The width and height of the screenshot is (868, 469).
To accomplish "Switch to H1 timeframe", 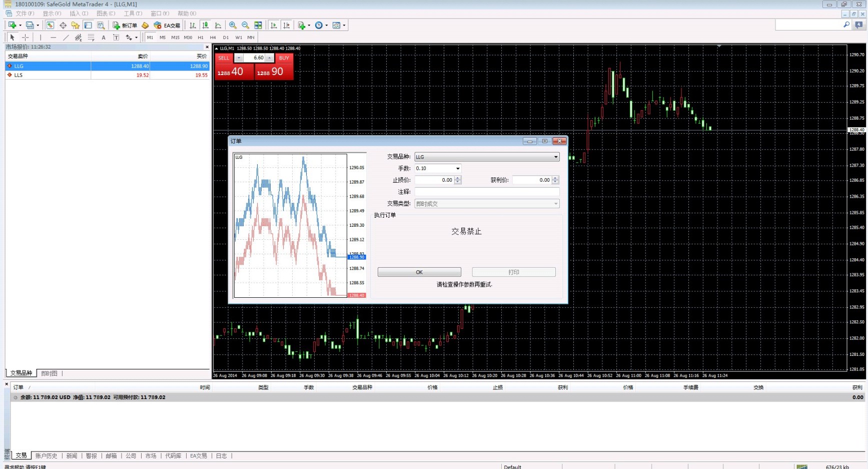I will pos(201,38).
